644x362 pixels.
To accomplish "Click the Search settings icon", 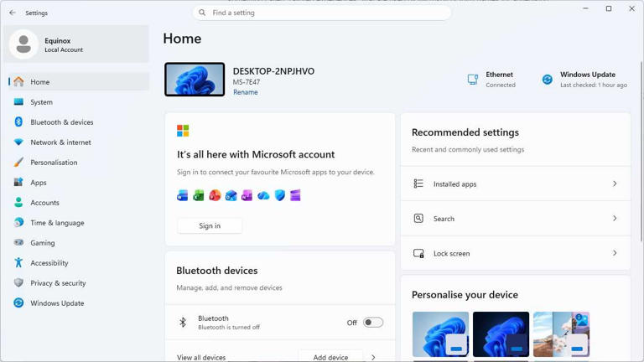I will pos(418,219).
